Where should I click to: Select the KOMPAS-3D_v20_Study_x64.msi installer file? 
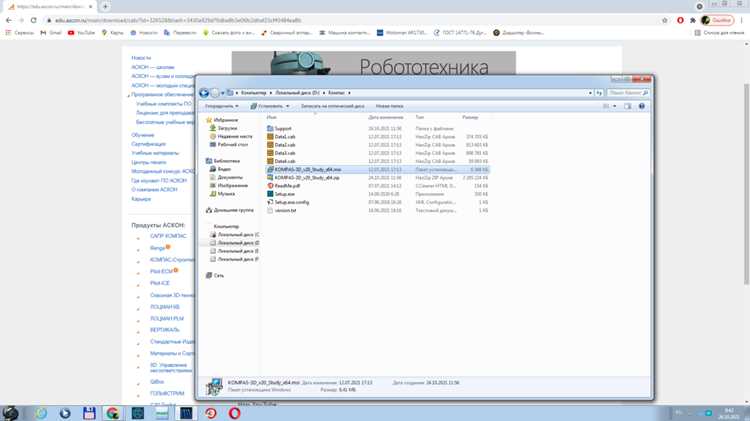(x=308, y=169)
